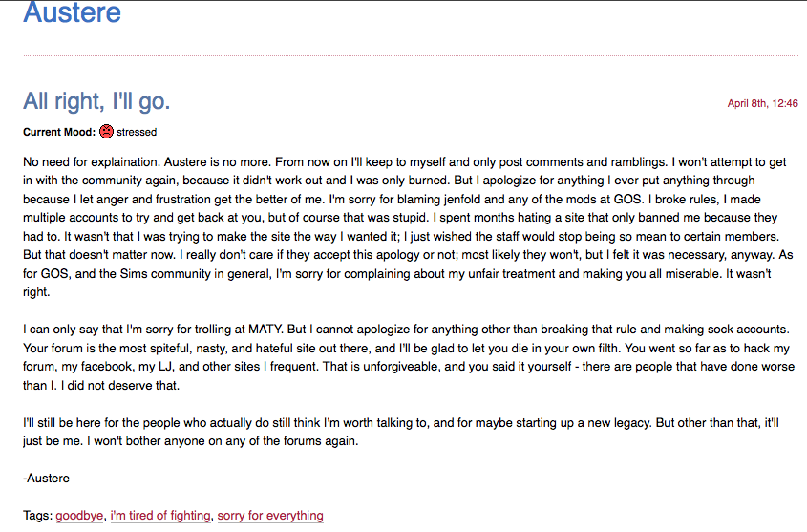Open the i'm tired of fighting tag
807x532 pixels.
click(160, 516)
